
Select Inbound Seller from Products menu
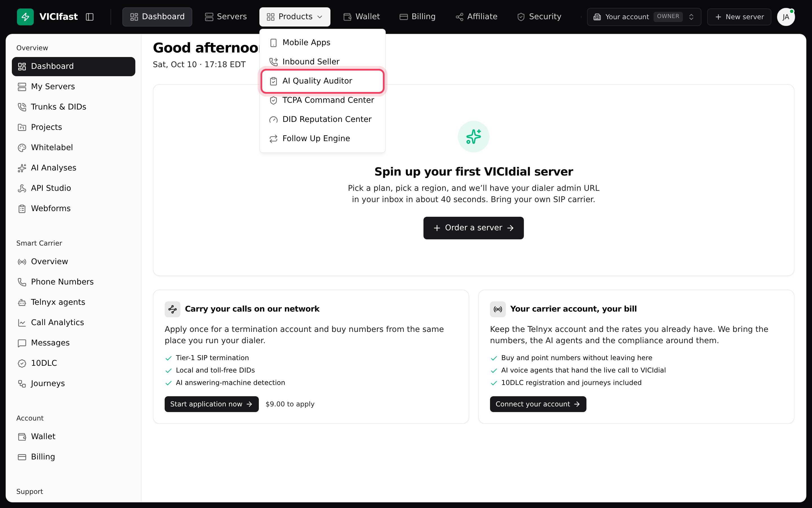(322, 62)
